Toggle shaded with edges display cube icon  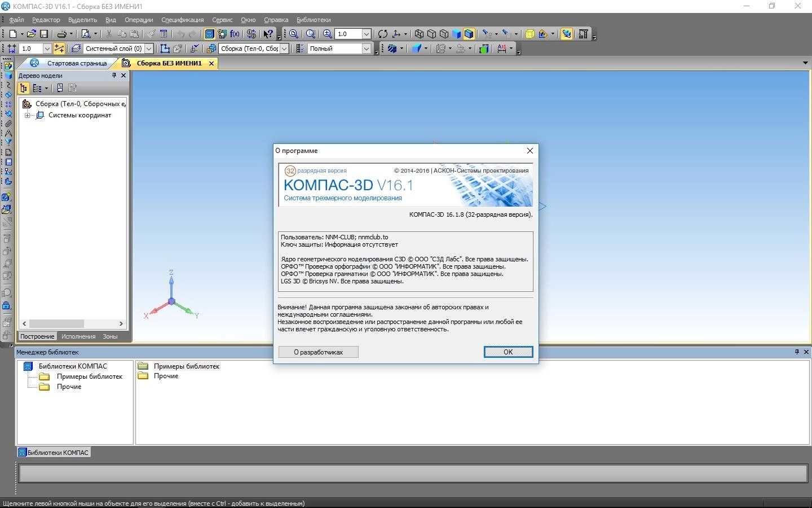tap(469, 34)
